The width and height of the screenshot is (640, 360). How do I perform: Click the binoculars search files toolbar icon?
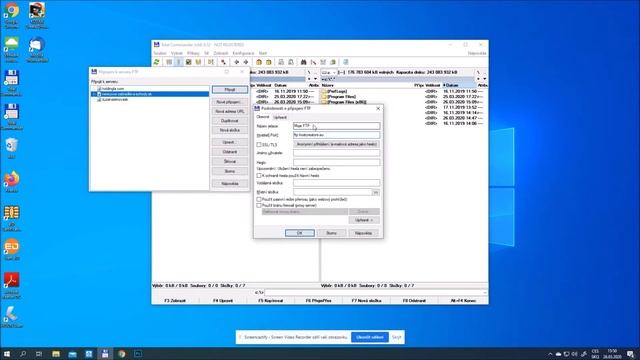303,62
